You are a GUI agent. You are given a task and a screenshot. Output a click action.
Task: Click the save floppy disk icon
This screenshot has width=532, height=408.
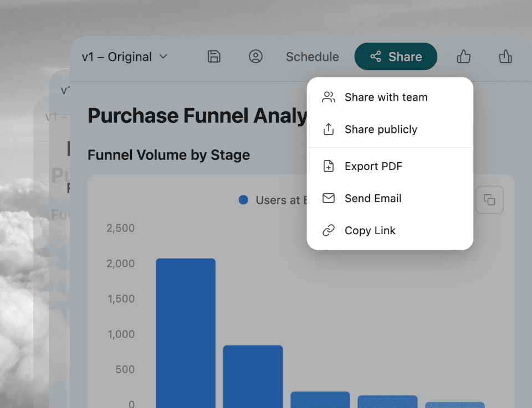tap(214, 56)
